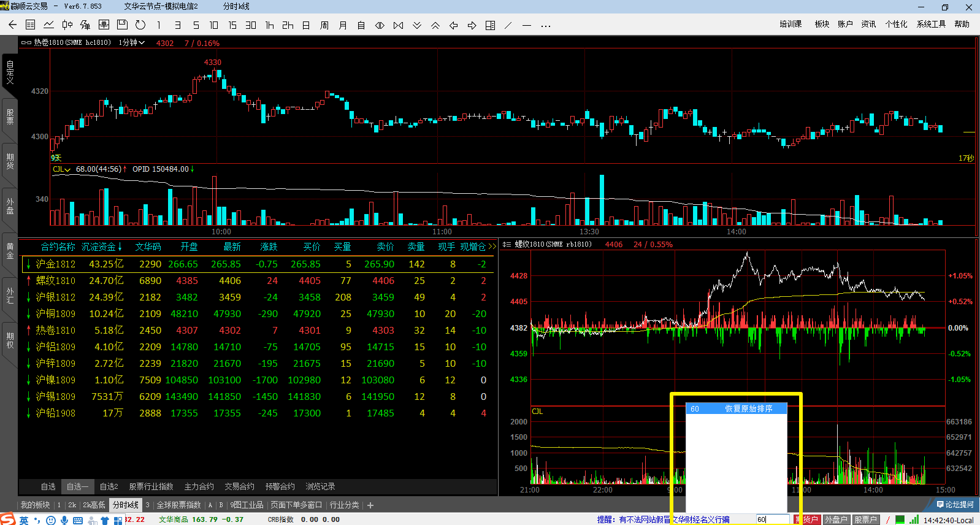The image size is (980, 525).
Task: Select the line chart toolbar icon
Action: (48, 25)
